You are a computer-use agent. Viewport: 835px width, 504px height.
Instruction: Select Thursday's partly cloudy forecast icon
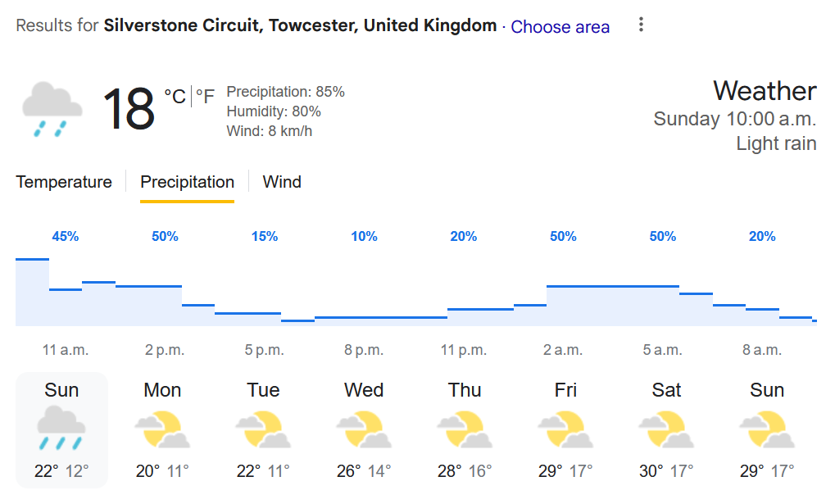point(465,429)
